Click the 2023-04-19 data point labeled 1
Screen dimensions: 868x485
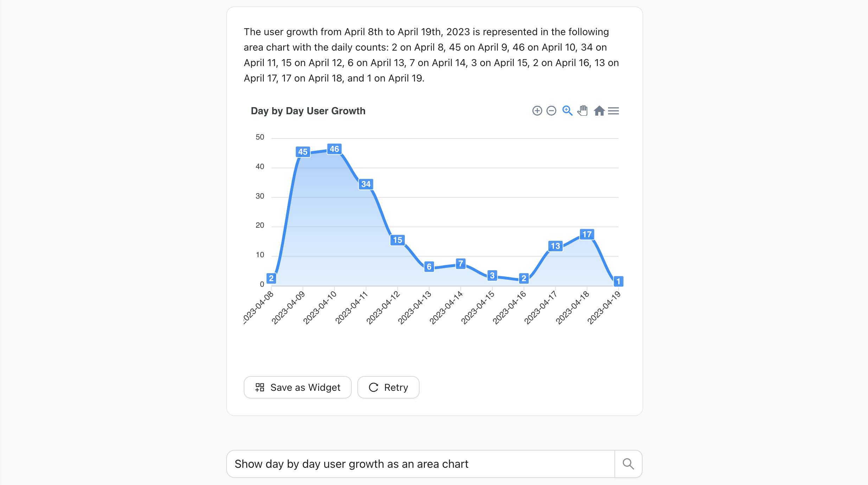tap(618, 281)
